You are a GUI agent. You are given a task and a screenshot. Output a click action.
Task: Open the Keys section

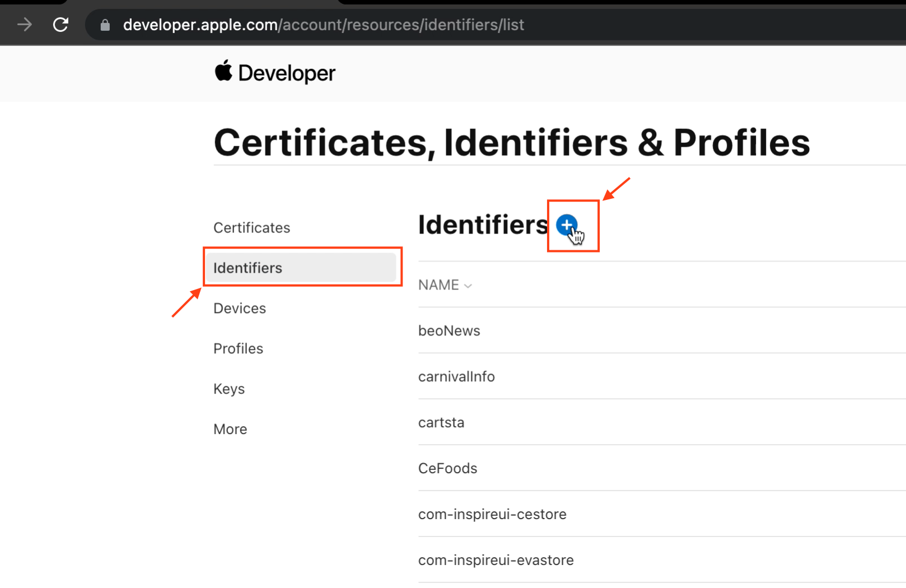tap(229, 389)
